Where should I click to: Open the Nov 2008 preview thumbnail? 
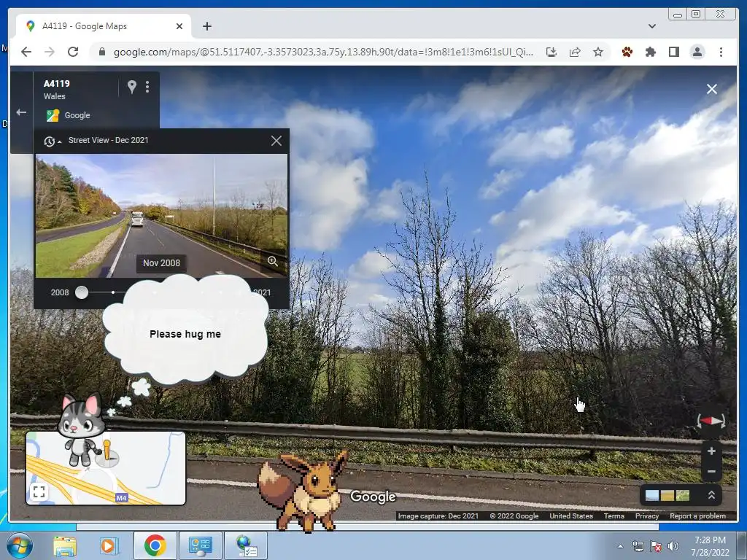pos(161,215)
